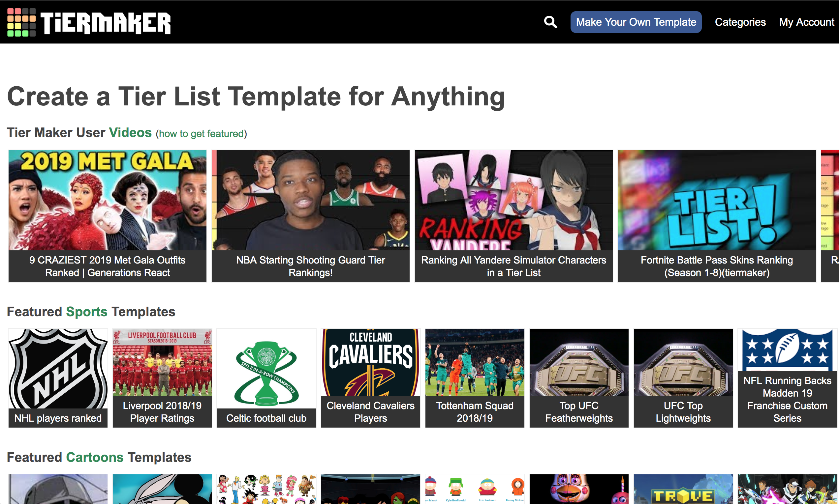Follow the green Cartoons category link

[x=95, y=458]
